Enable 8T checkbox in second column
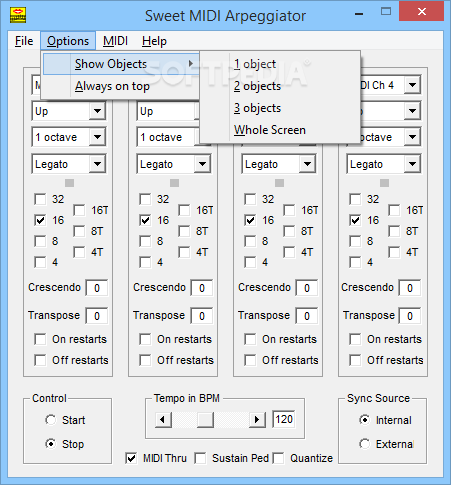This screenshot has width=451, height=485. point(184,231)
